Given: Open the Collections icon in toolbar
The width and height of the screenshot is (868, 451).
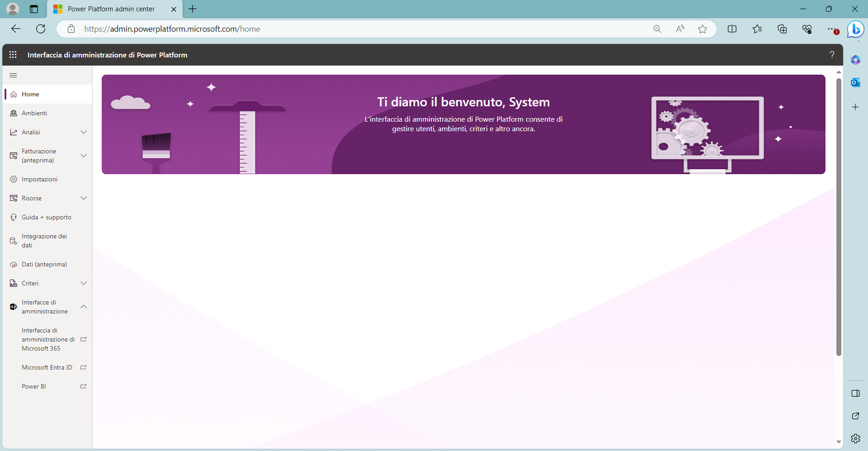Looking at the screenshot, I should pos(782,29).
